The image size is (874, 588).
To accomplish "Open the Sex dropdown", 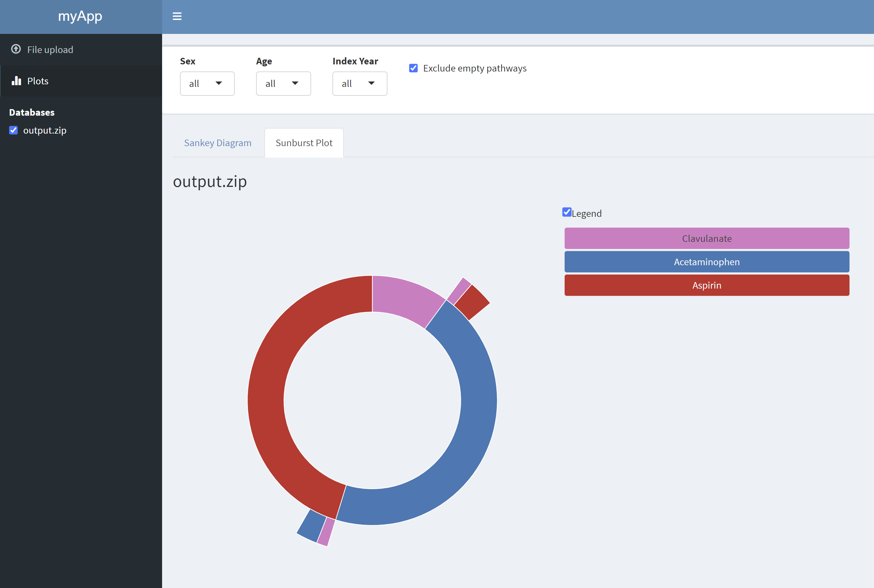I will (207, 83).
